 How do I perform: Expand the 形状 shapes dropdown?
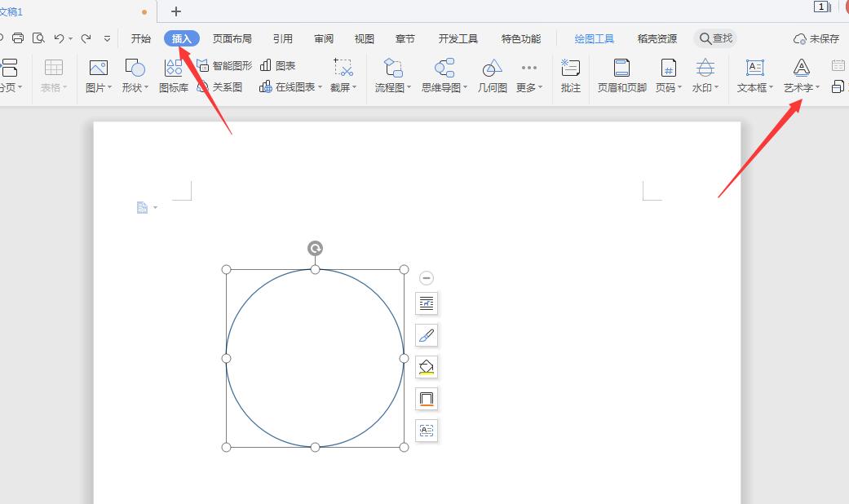[135, 87]
